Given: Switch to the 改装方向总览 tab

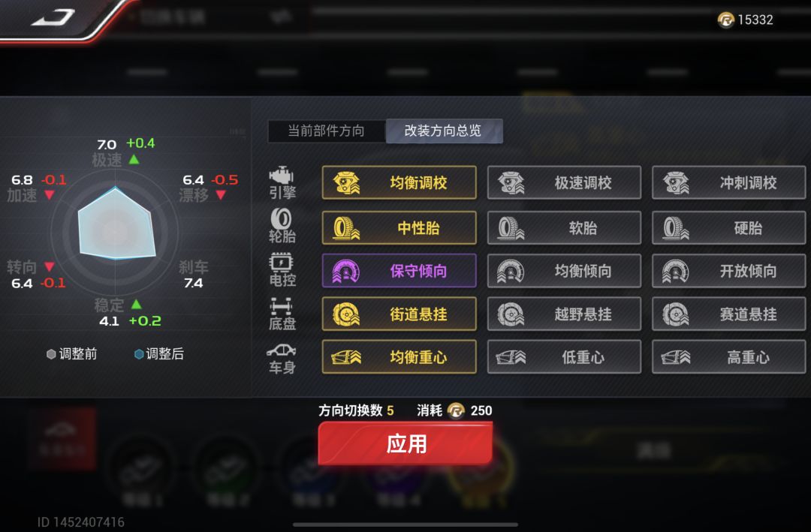Looking at the screenshot, I should pyautogui.click(x=444, y=131).
